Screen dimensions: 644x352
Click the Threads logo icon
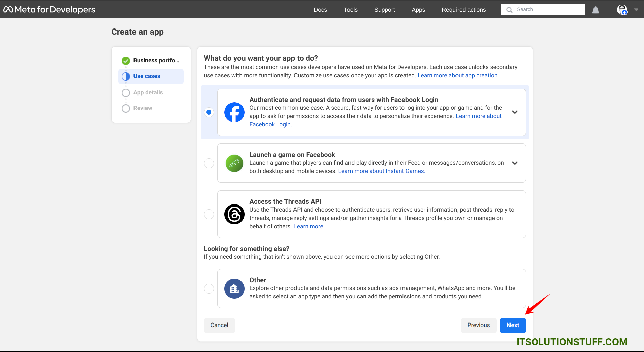234,214
